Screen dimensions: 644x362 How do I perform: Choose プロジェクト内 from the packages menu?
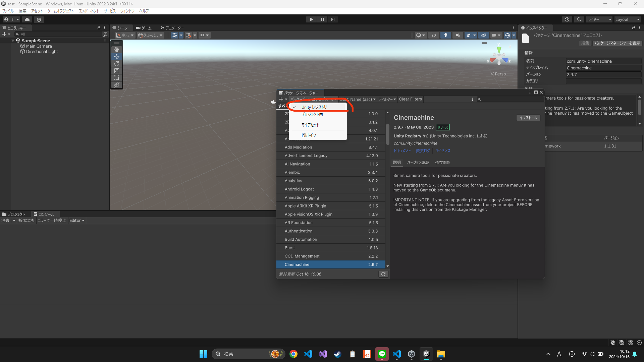[x=312, y=115]
